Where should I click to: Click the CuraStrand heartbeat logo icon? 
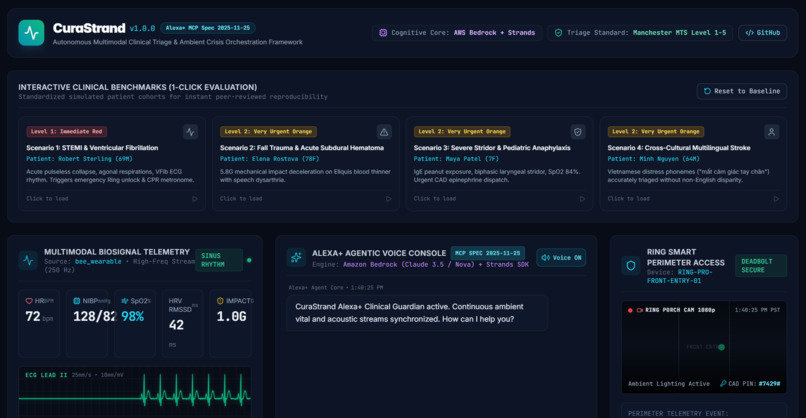pyautogui.click(x=31, y=33)
